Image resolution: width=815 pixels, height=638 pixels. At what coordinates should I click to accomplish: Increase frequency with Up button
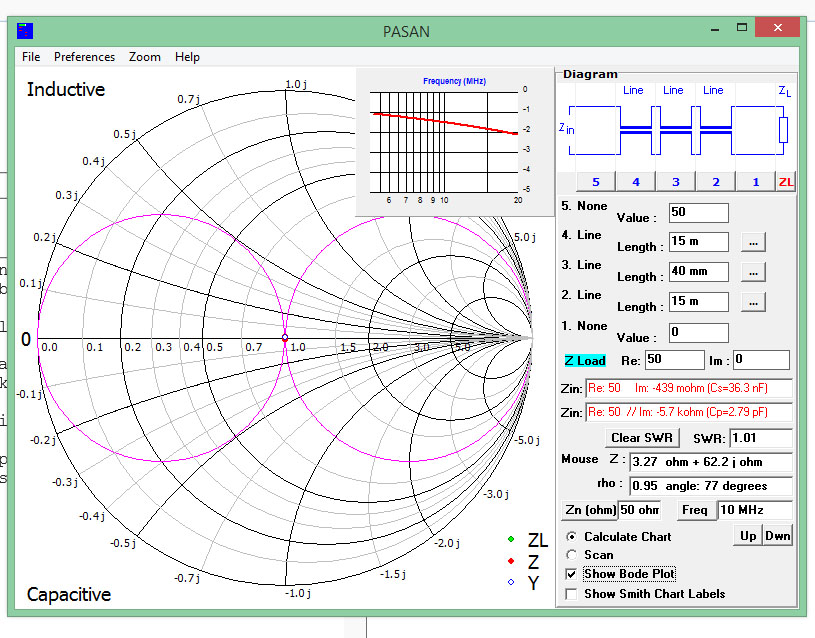point(748,536)
